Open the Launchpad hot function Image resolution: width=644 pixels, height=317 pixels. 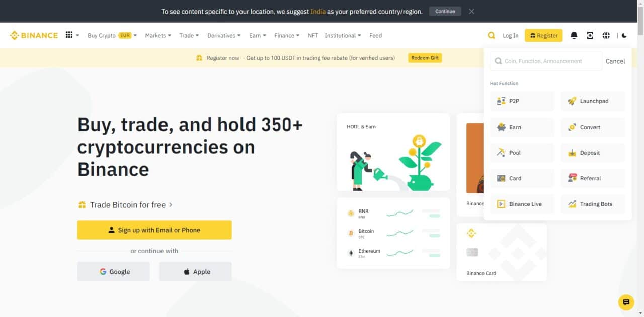click(593, 101)
